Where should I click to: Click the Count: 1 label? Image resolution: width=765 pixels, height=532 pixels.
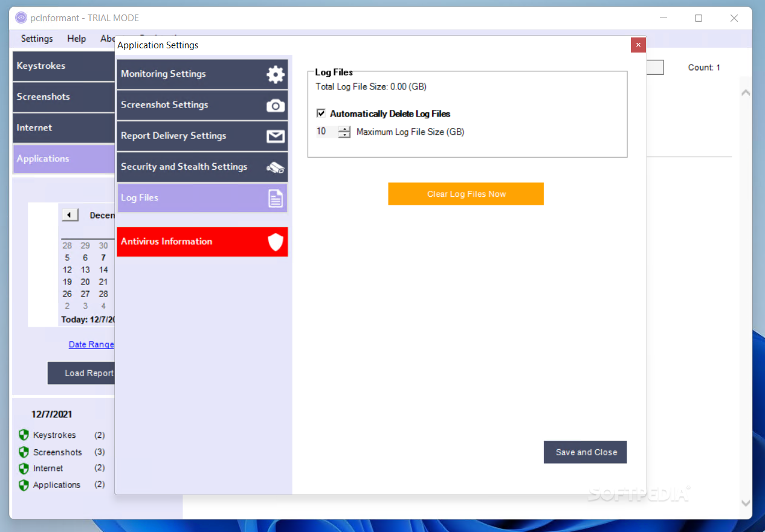704,68
